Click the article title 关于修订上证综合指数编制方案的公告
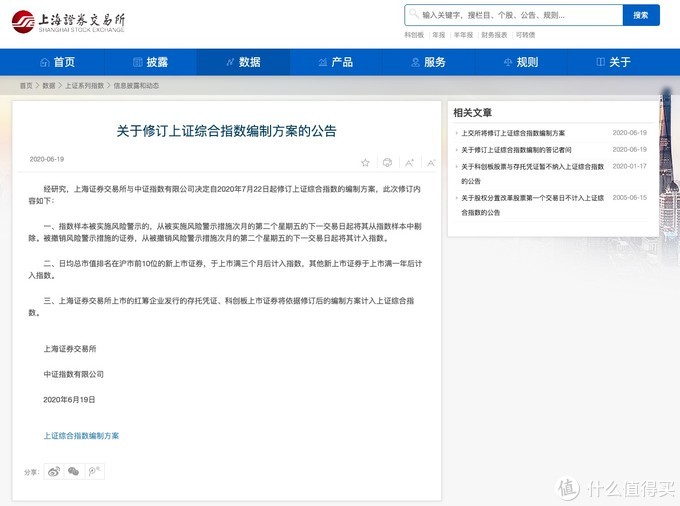This screenshot has width=680, height=506. point(226,131)
